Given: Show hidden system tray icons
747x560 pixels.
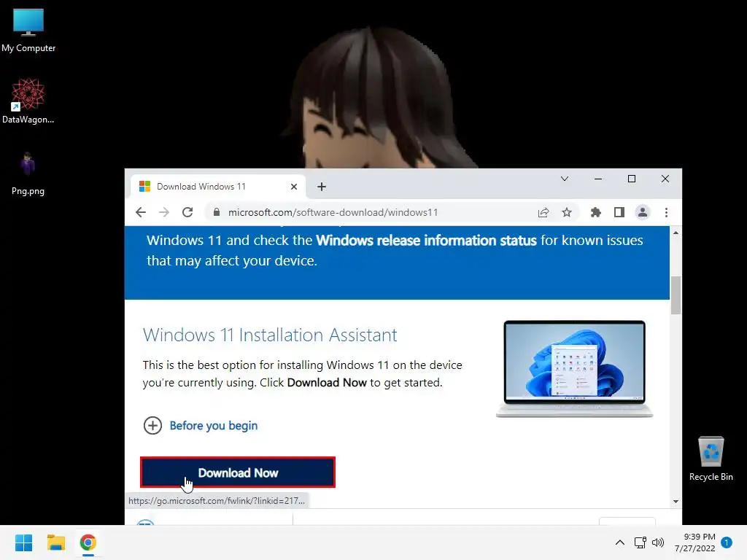Looking at the screenshot, I should (x=620, y=542).
